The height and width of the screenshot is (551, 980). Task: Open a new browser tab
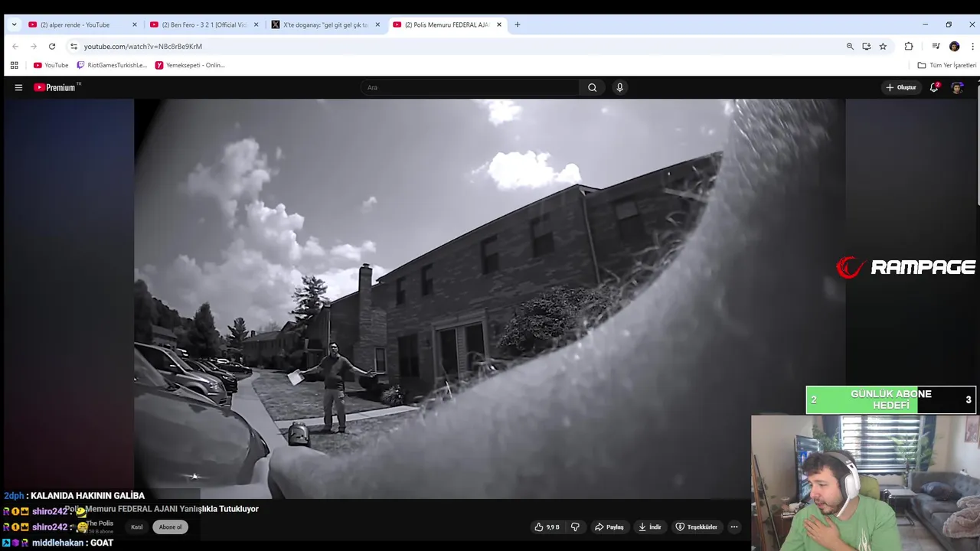pyautogui.click(x=517, y=24)
